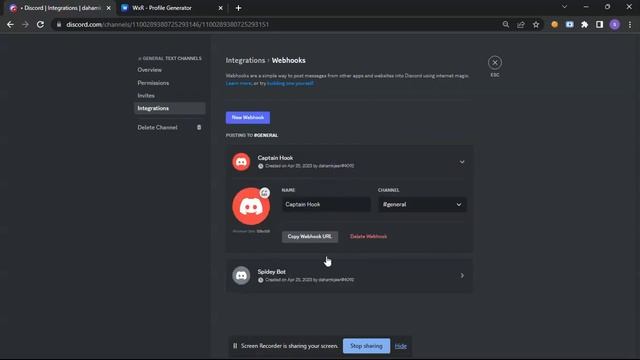Click the browser forward arrow
The width and height of the screenshot is (640, 360).
(x=25, y=24)
